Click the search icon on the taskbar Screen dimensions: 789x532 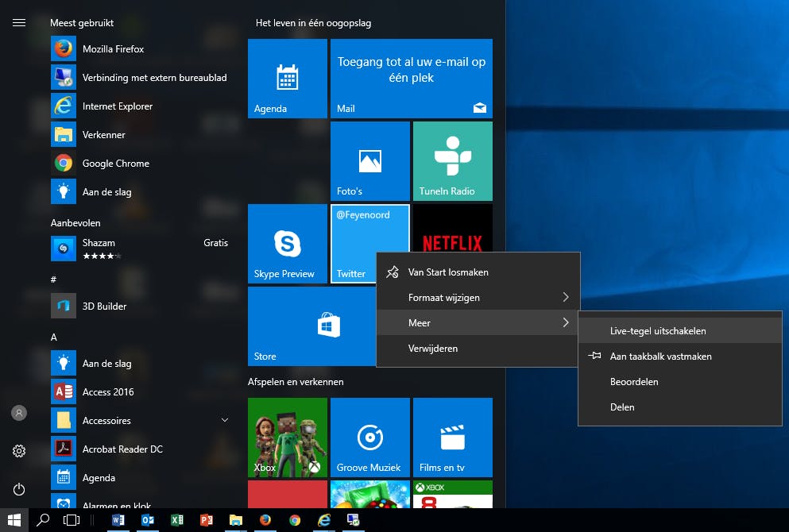coord(42,522)
